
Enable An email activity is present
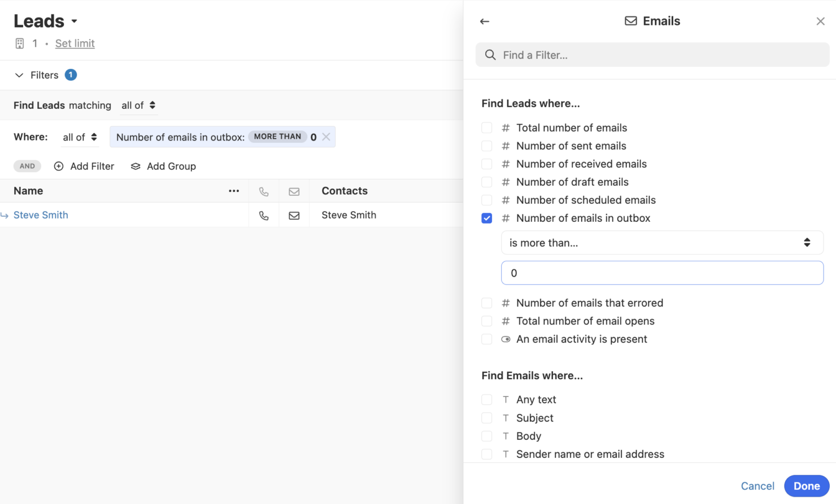coord(486,339)
